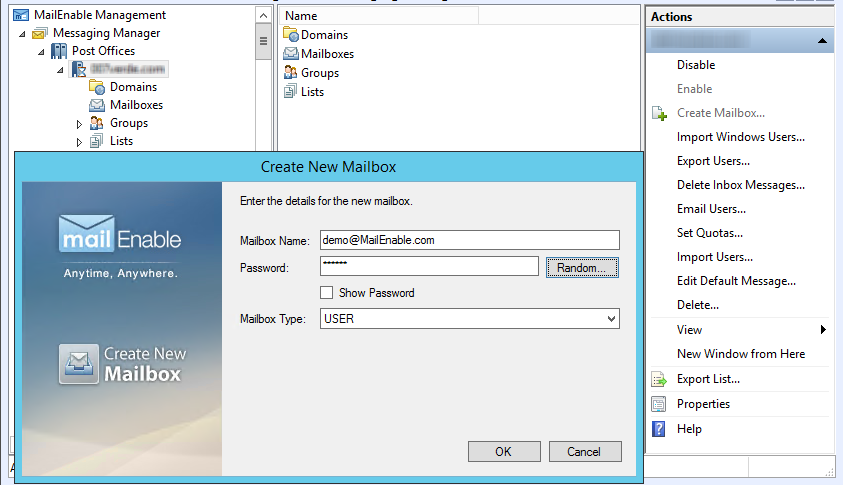
Task: Choose New Window from Here action
Action: pos(741,354)
